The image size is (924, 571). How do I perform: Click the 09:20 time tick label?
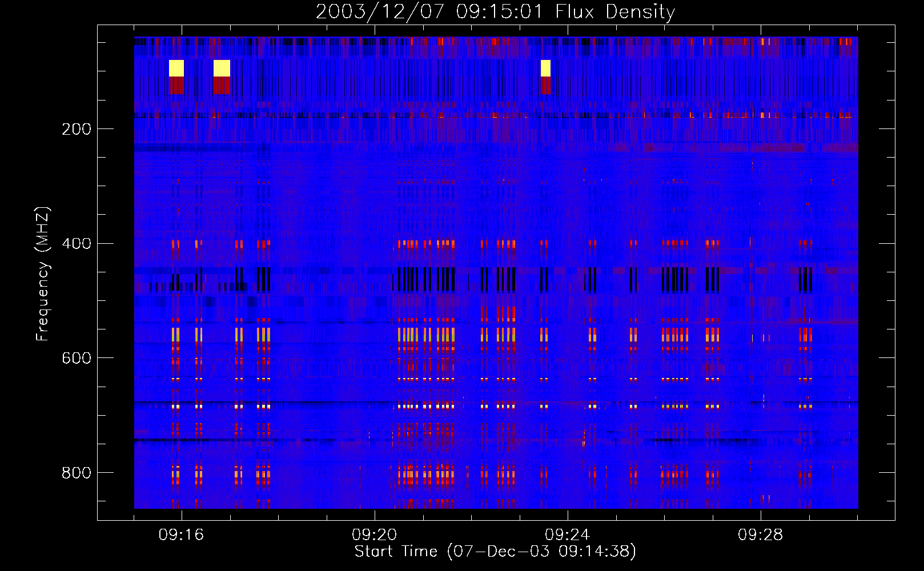[375, 534]
